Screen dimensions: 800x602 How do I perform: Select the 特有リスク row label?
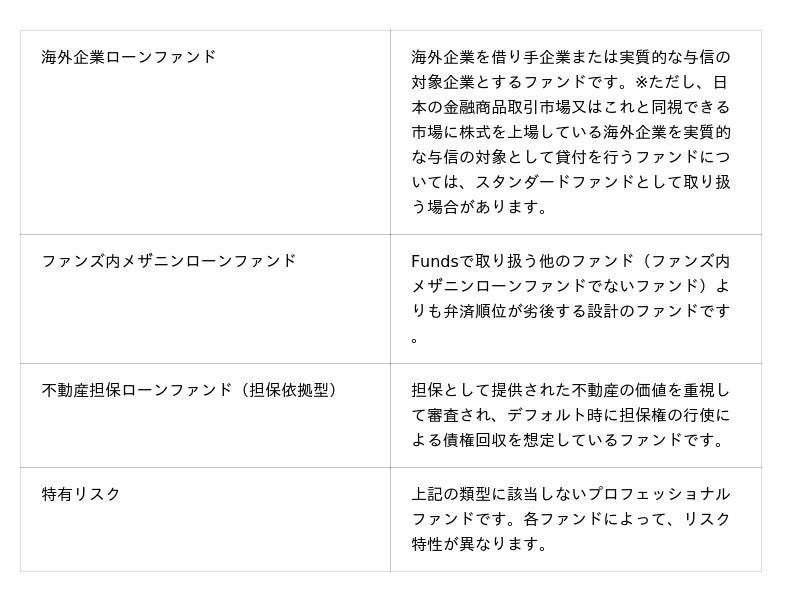pyautogui.click(x=81, y=494)
